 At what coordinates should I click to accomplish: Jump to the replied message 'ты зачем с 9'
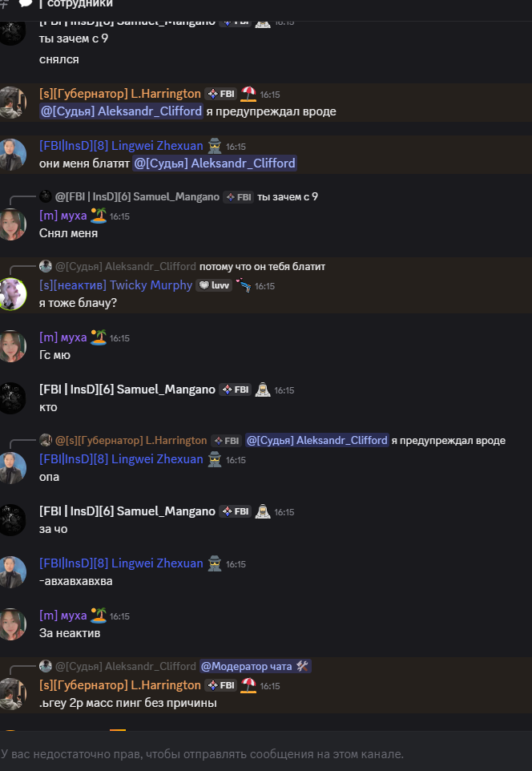pos(288,196)
